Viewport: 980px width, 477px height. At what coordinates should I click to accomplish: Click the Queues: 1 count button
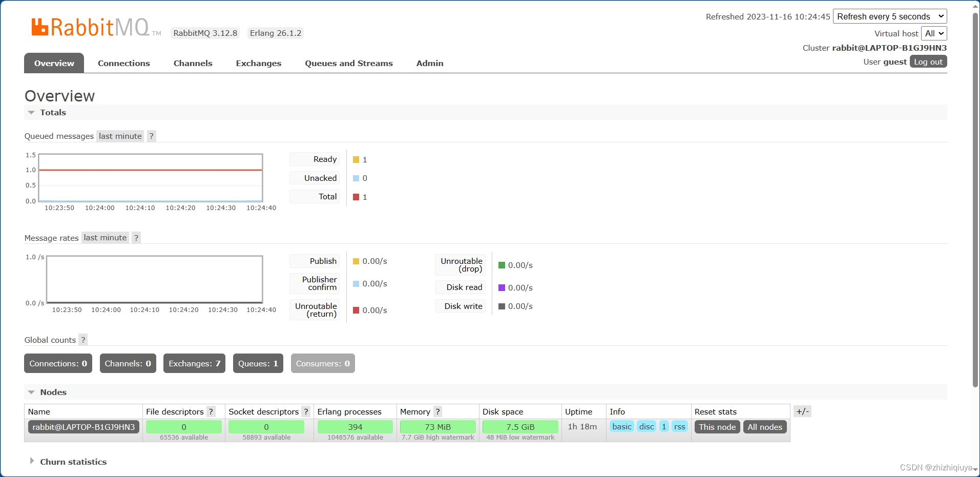258,363
